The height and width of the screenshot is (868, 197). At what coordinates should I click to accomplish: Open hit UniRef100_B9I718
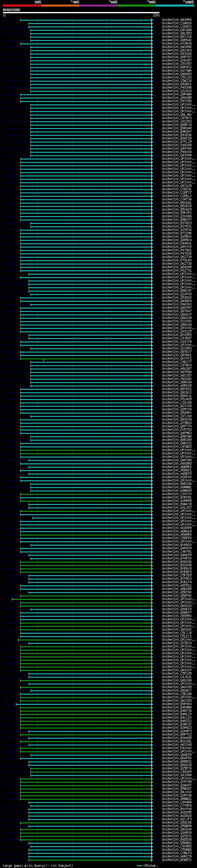coord(176,37)
